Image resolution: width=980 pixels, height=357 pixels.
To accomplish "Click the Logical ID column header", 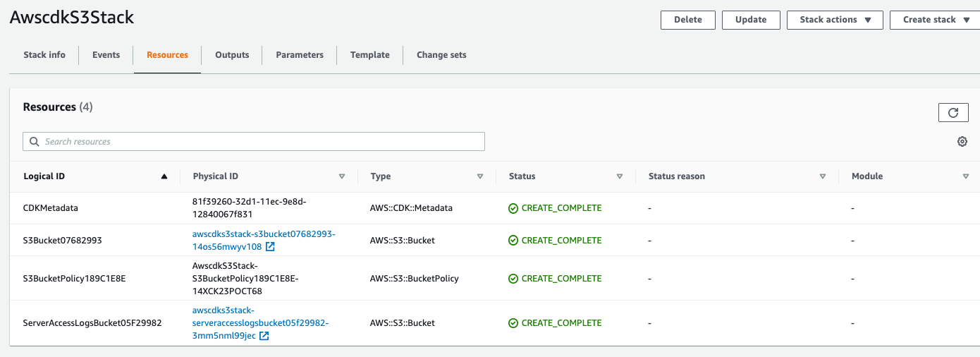I will (x=44, y=176).
